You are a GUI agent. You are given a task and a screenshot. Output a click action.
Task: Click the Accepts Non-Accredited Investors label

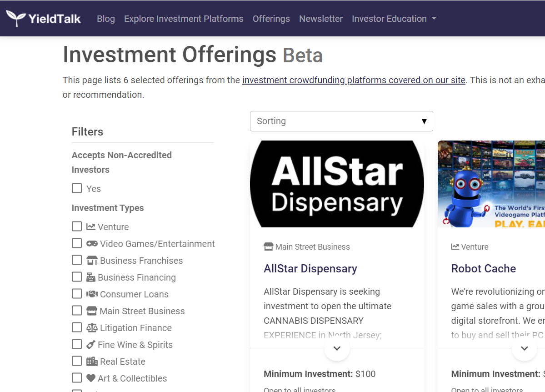coord(122,162)
